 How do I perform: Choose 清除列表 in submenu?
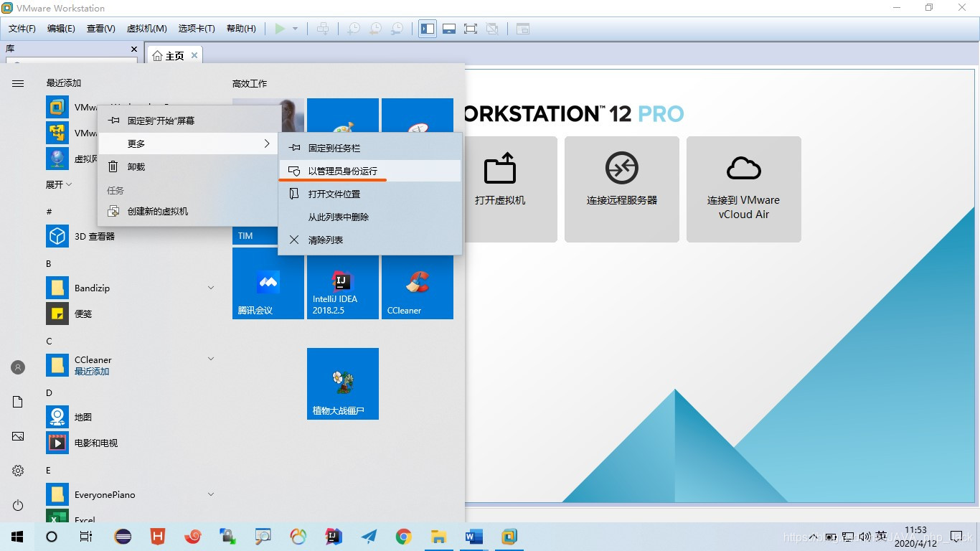coord(369,240)
